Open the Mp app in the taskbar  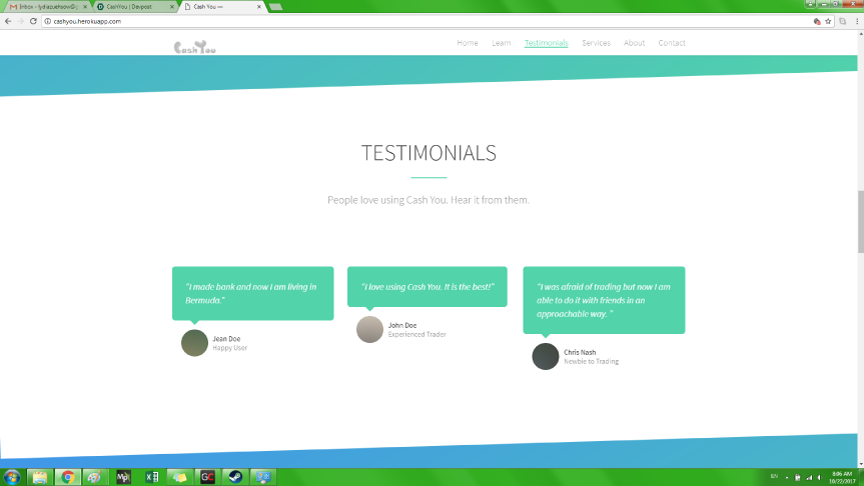click(123, 477)
